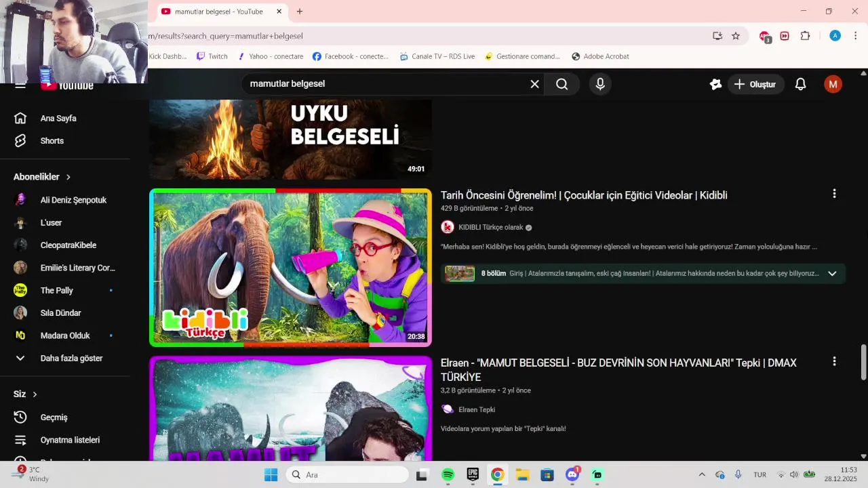The height and width of the screenshot is (488, 868).
Task: Open the ABP adblock extension
Action: [x=765, y=37]
